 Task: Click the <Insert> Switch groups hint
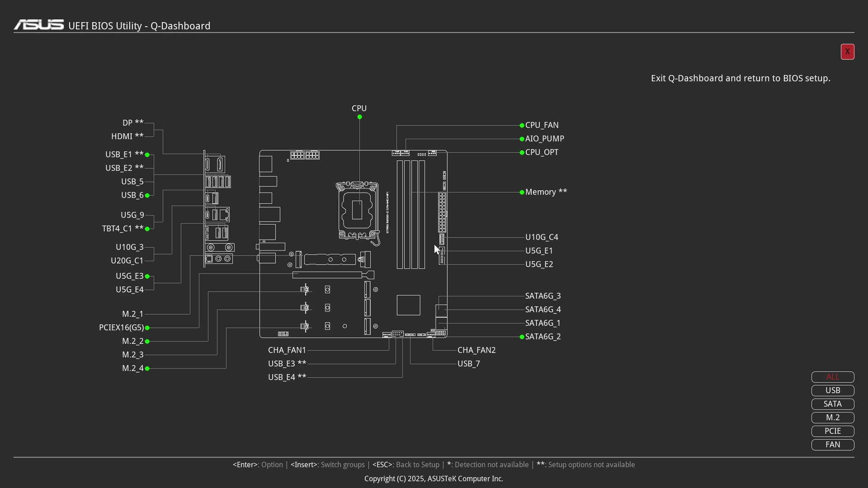click(328, 465)
